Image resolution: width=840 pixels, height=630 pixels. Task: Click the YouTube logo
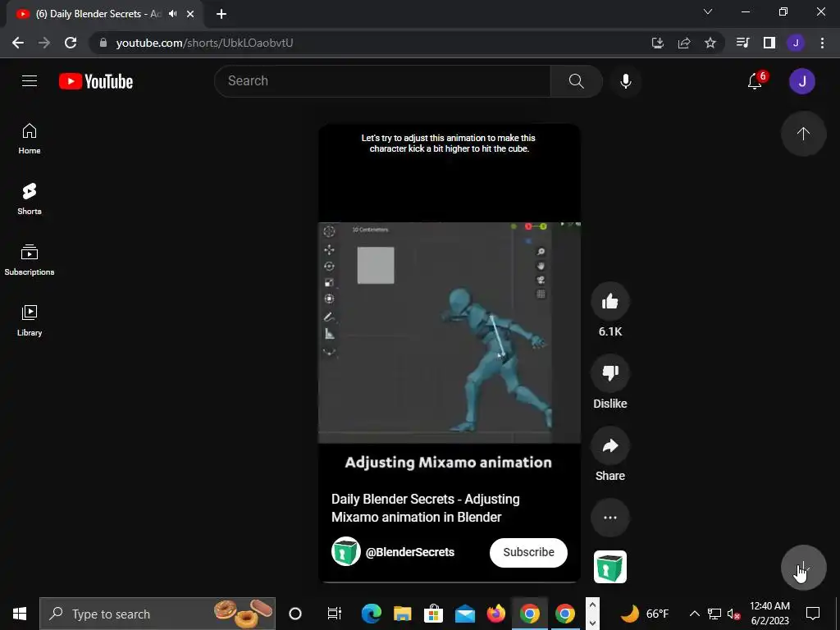96,81
